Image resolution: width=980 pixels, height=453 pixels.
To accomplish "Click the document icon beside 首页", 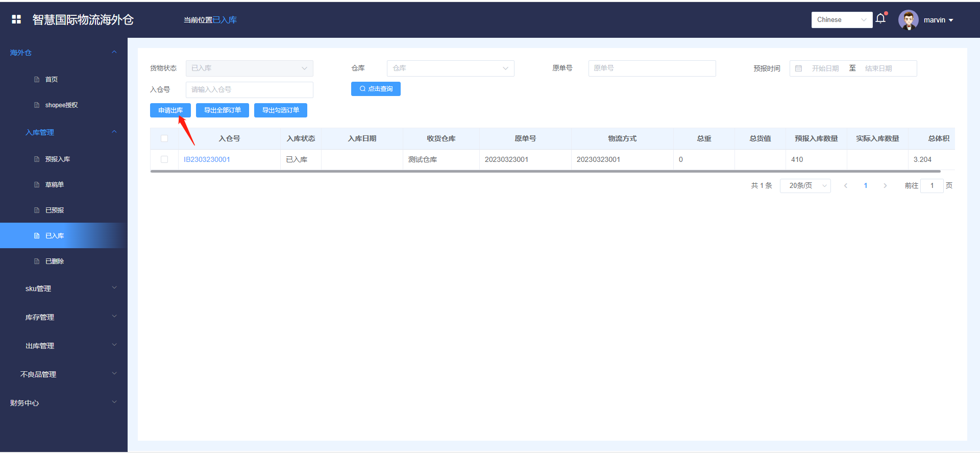I will click(37, 80).
